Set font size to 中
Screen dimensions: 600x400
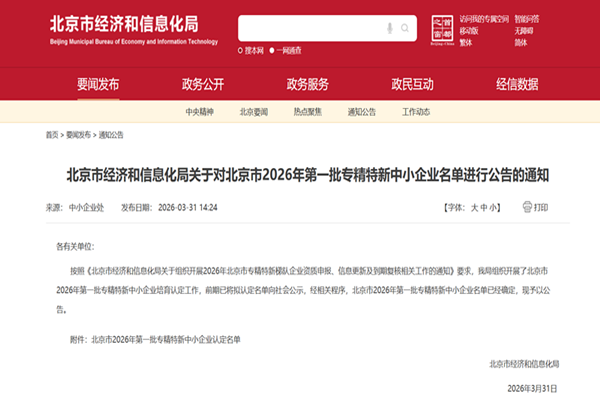pos(484,207)
